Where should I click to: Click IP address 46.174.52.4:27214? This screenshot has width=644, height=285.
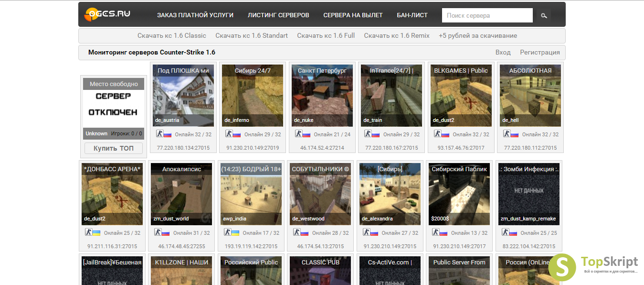tap(322, 148)
